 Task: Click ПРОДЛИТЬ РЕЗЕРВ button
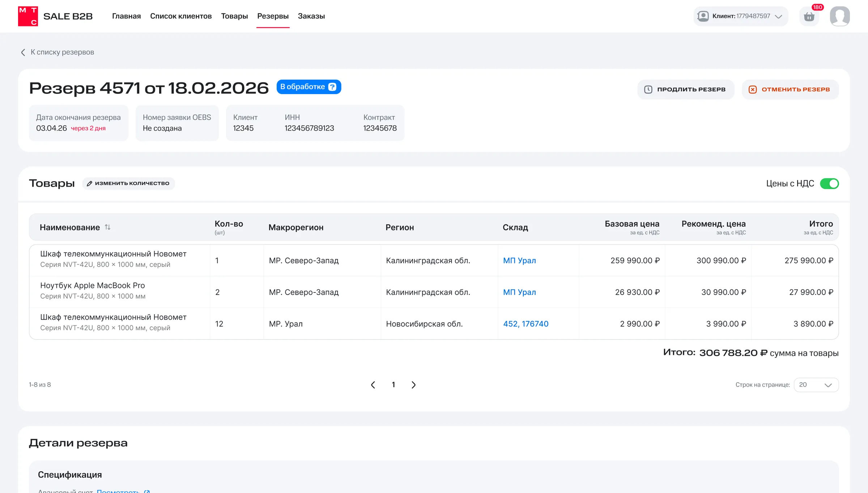(x=686, y=89)
